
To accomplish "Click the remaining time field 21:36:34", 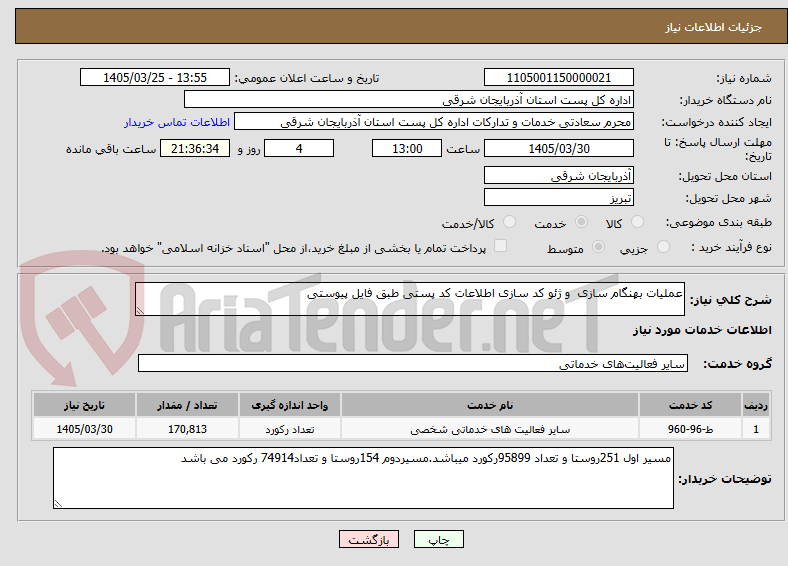I will click(x=195, y=148).
